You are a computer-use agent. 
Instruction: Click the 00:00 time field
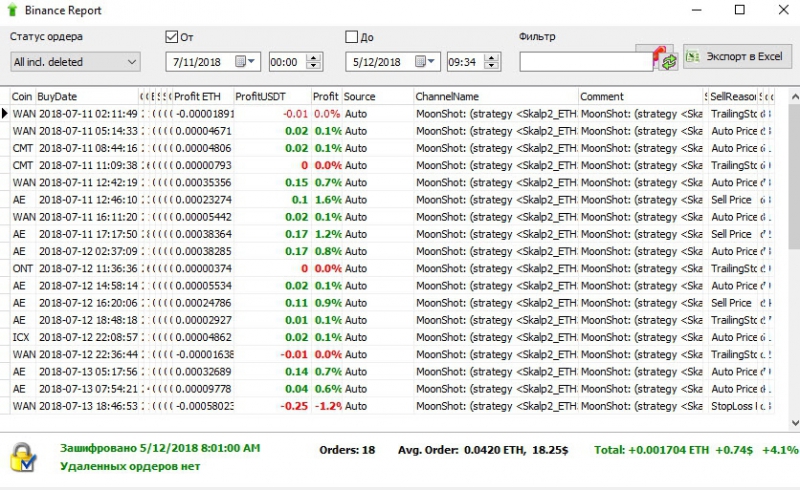[x=288, y=62]
